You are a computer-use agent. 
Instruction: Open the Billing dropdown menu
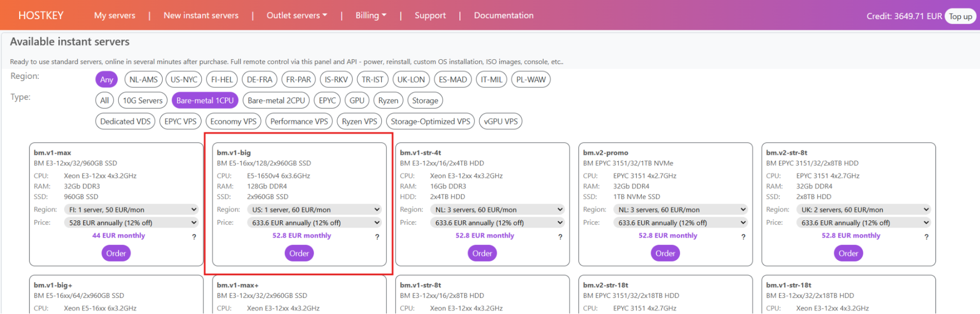coord(371,16)
